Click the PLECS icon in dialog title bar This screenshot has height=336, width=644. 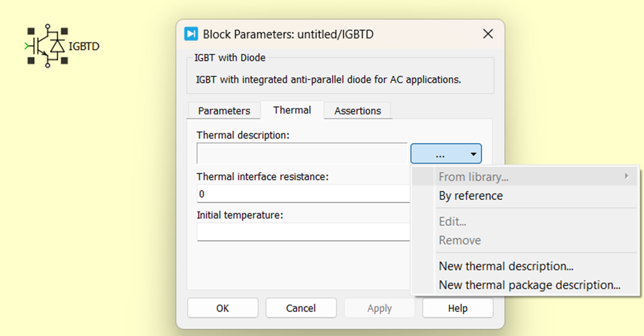point(191,34)
